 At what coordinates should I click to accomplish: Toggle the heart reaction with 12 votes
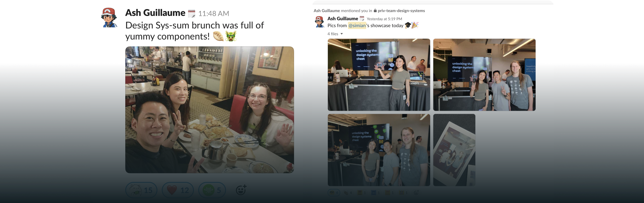178,190
